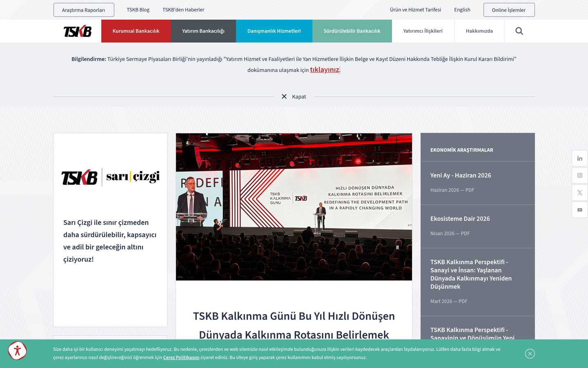The image size is (588, 368).
Task: Open the X (Twitter) social icon
Action: point(580,193)
